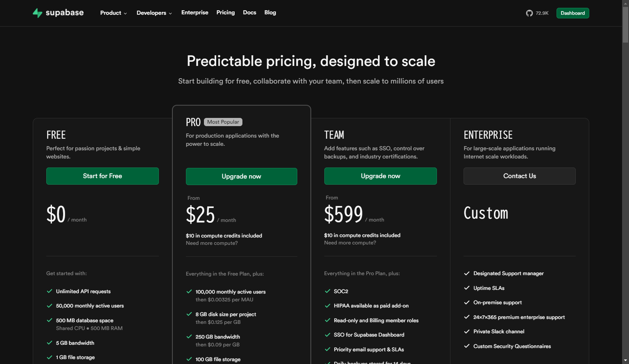Expand the Developers dropdown menu
Screen dimensions: 629x364
[154, 13]
